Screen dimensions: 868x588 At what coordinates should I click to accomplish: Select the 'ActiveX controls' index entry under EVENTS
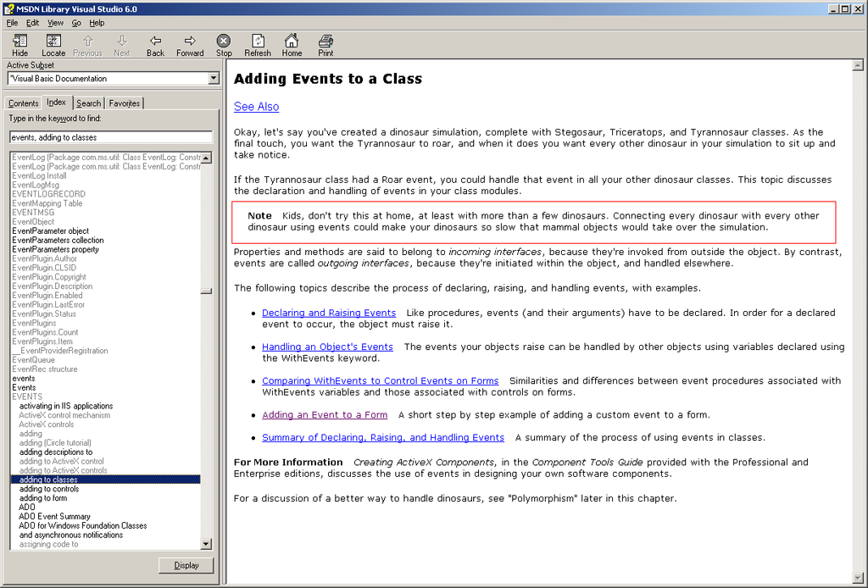[x=46, y=424]
